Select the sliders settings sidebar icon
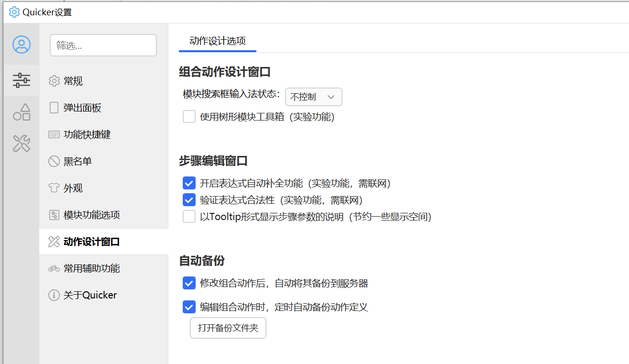The height and width of the screenshot is (364, 629). pos(21,80)
